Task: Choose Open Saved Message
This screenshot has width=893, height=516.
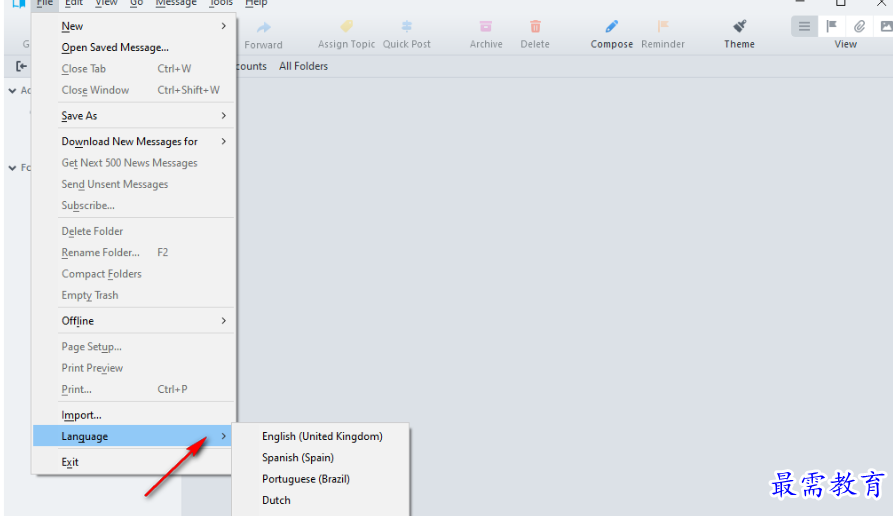Action: (134, 47)
